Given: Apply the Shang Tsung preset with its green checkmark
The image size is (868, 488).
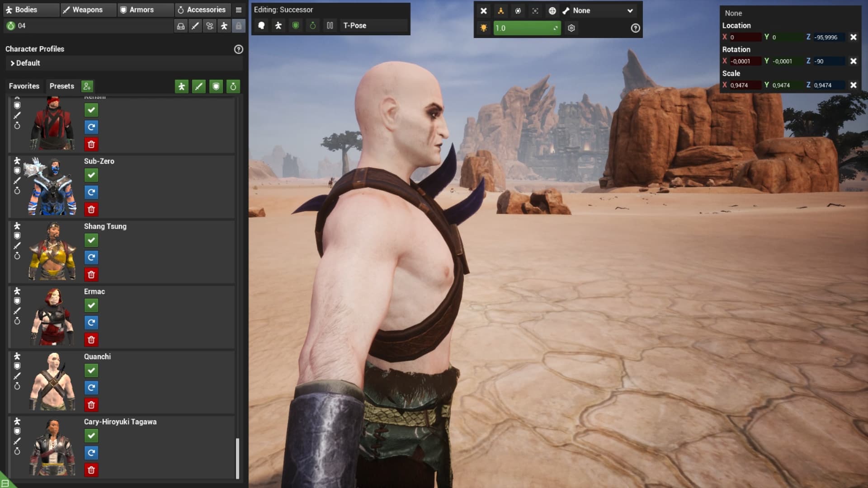Looking at the screenshot, I should point(91,240).
